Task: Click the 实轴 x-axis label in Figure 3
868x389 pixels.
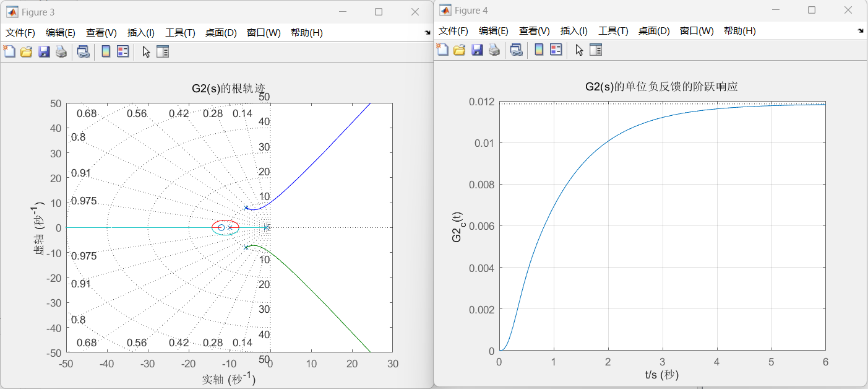Action: [x=229, y=378]
